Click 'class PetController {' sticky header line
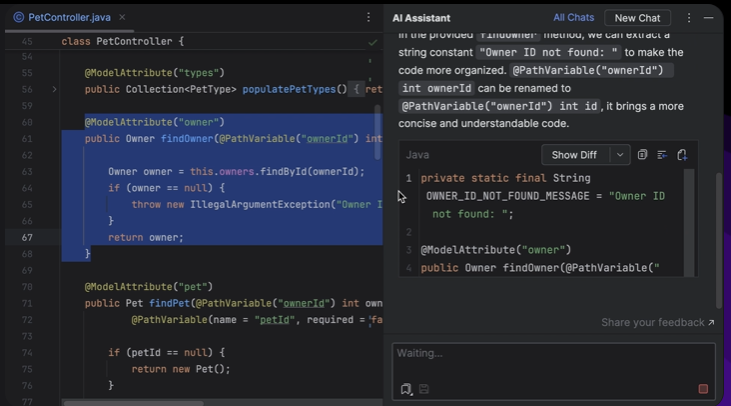Image resolution: width=731 pixels, height=406 pixels. [123, 41]
